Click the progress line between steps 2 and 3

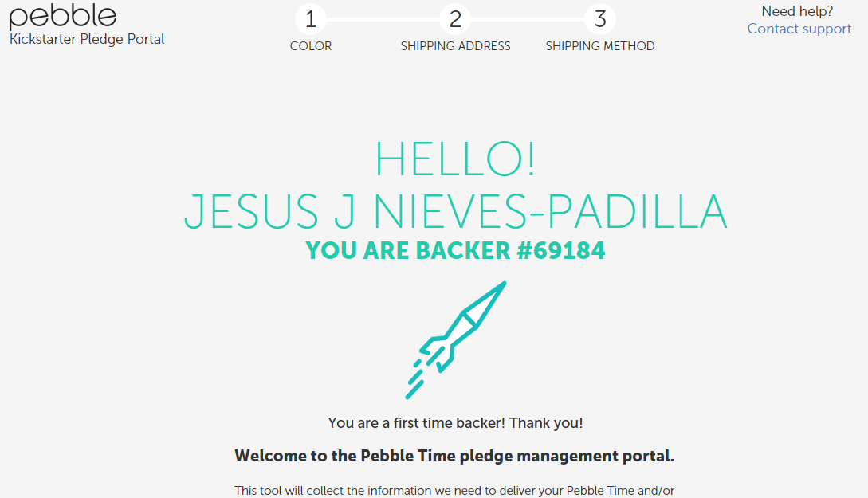(528, 19)
